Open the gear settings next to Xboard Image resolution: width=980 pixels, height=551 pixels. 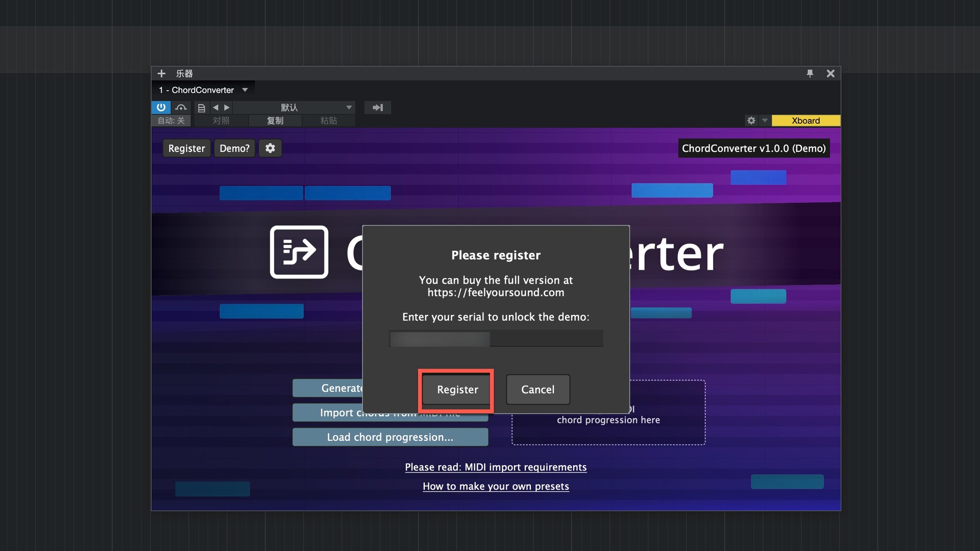[751, 120]
